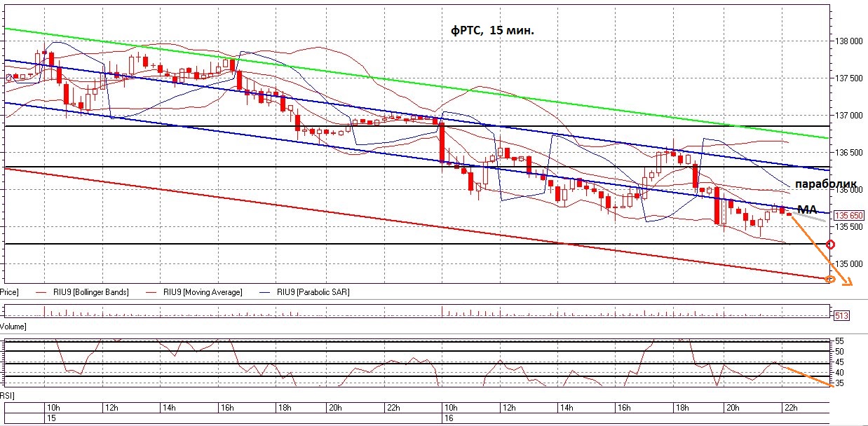Click the 10h time label above date 16
This screenshot has width=868, height=426.
[451, 407]
